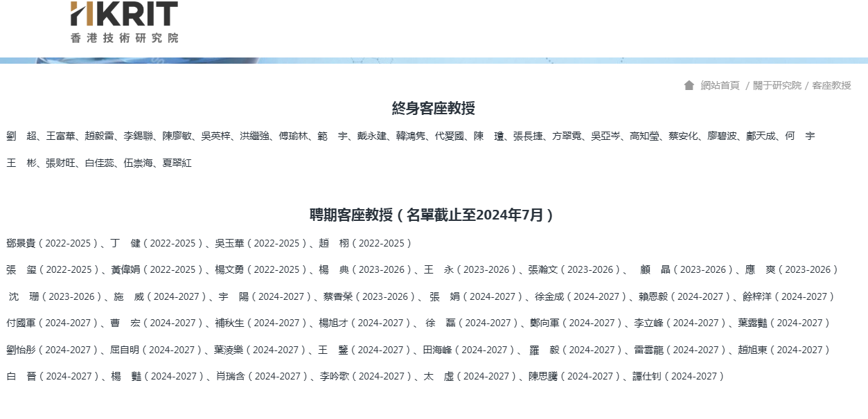Open the 網站首頁 breadcrumb link
This screenshot has width=868, height=419.
[720, 85]
